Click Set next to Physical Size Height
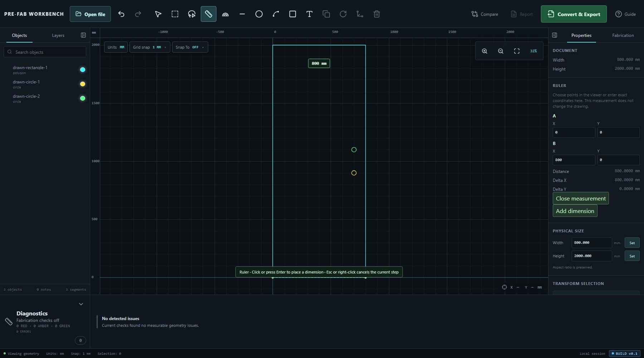The image size is (644, 358). point(632,256)
